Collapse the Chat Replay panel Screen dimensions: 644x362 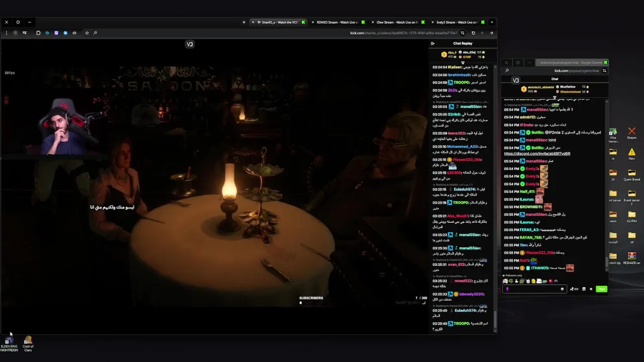(x=432, y=43)
